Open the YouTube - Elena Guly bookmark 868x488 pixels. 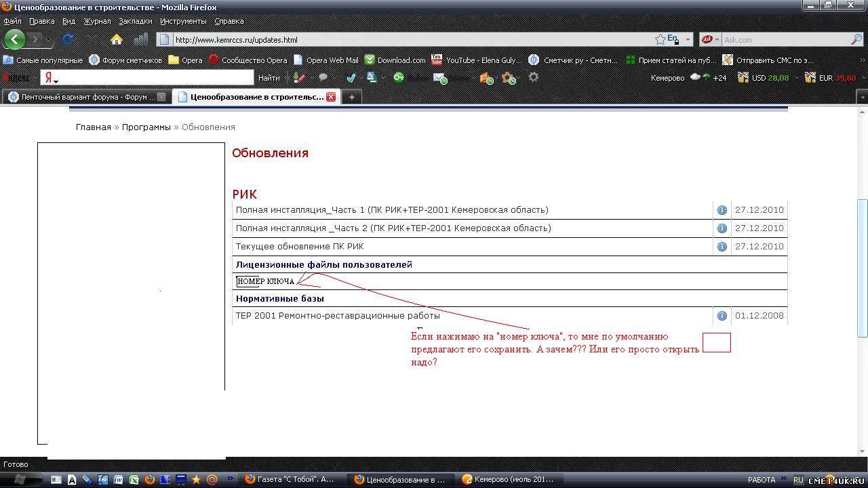[x=477, y=60]
